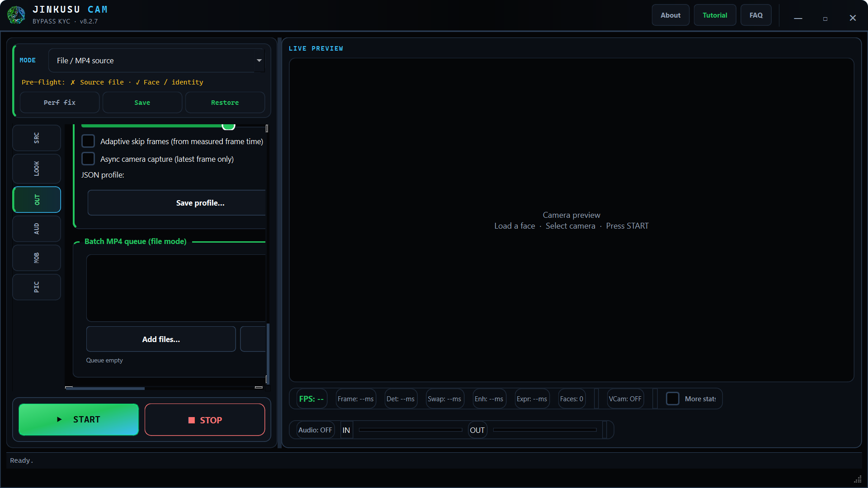This screenshot has height=488, width=868.
Task: Click the Frame: --ms stat
Action: 356,399
